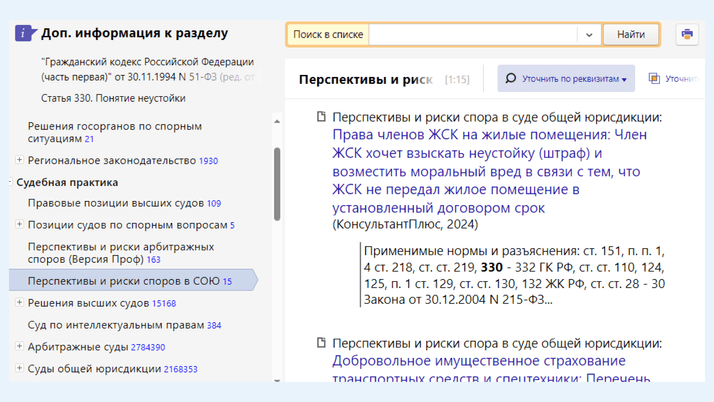Select Региональное законодательство 1930
Screen dimensions: 714x402
[123, 160]
